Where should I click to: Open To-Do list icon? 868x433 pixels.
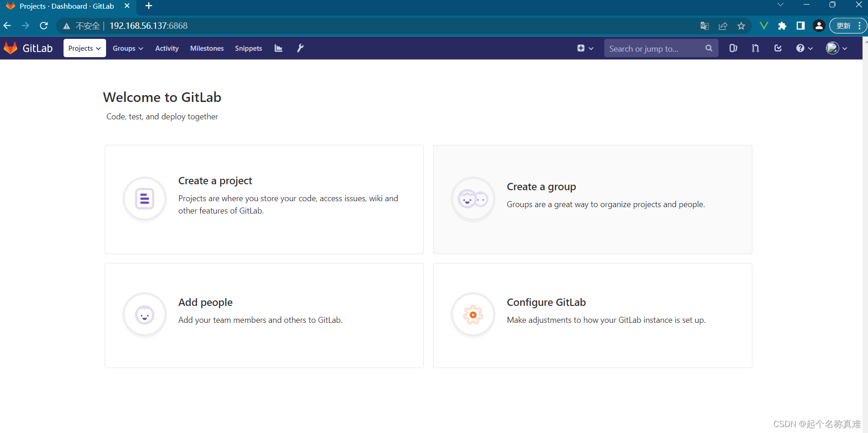778,48
